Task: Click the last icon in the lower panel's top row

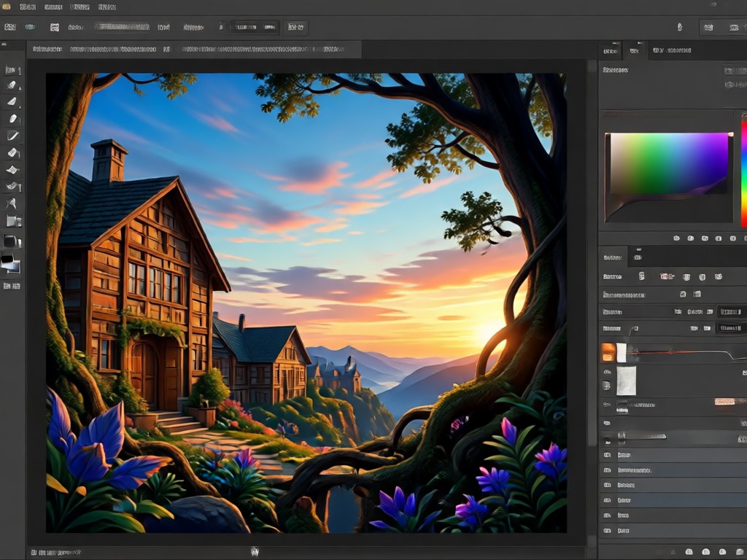Action: pos(719,276)
